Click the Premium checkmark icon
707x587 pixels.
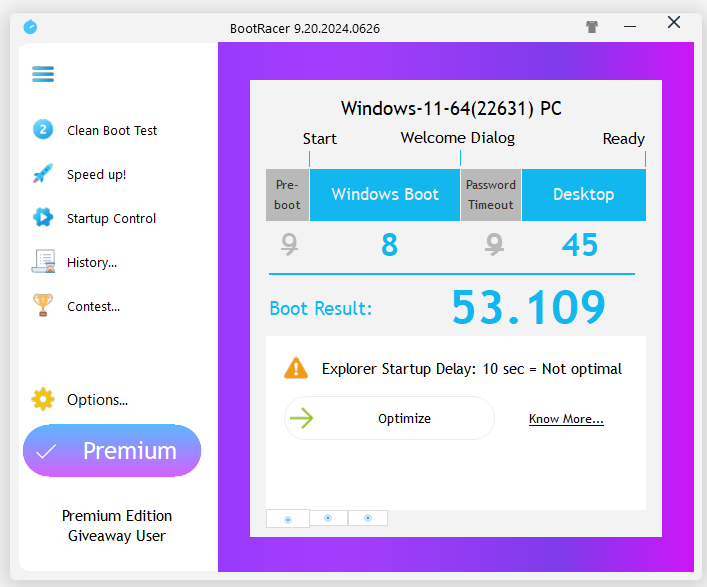46,451
